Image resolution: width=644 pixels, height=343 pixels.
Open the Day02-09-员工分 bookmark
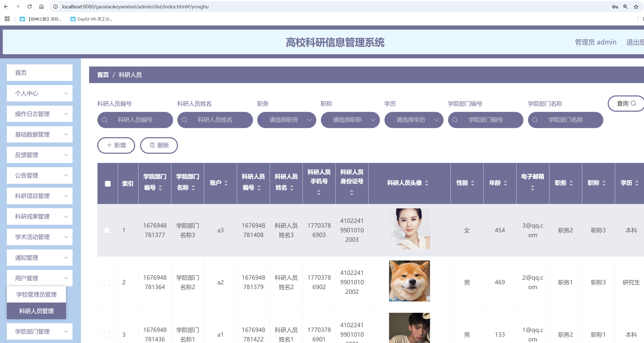pyautogui.click(x=91, y=19)
